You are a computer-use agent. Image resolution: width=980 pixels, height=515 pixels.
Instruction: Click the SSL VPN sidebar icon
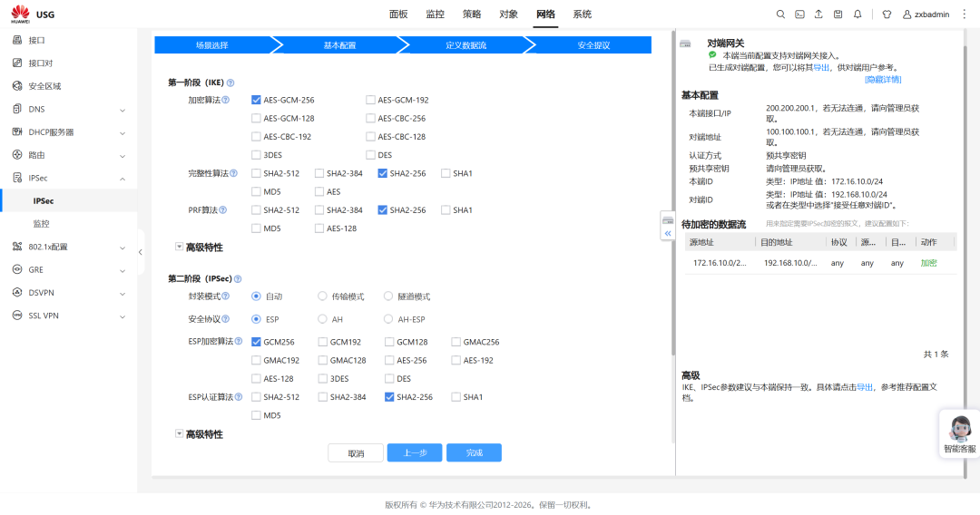coord(17,316)
